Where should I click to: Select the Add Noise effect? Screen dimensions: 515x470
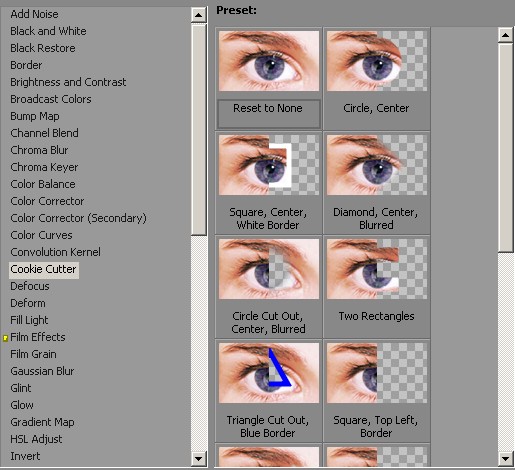[x=34, y=14]
